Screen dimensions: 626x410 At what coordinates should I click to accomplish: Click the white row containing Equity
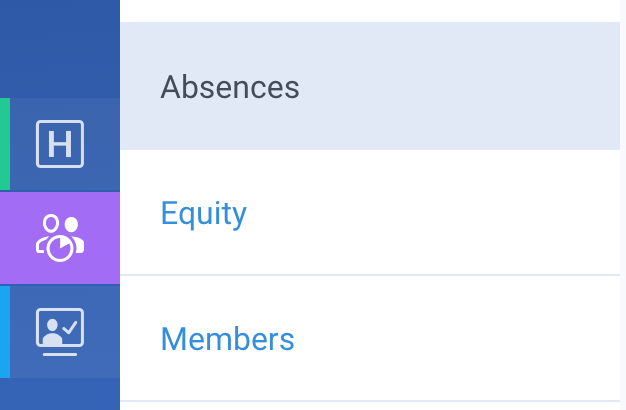tap(370, 212)
